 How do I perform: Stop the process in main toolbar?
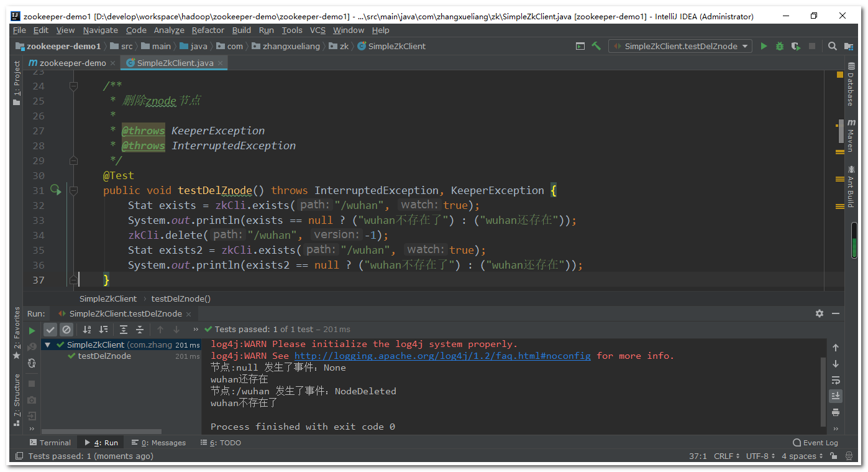coord(811,46)
